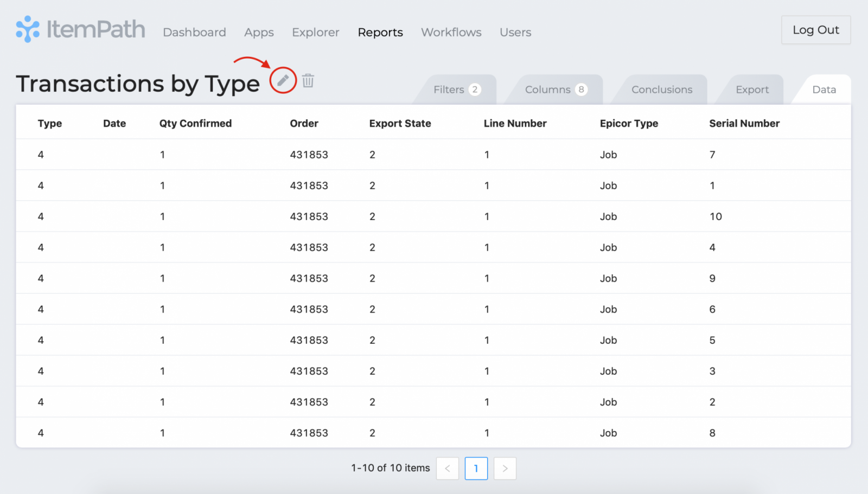Click the Date column header

point(114,123)
